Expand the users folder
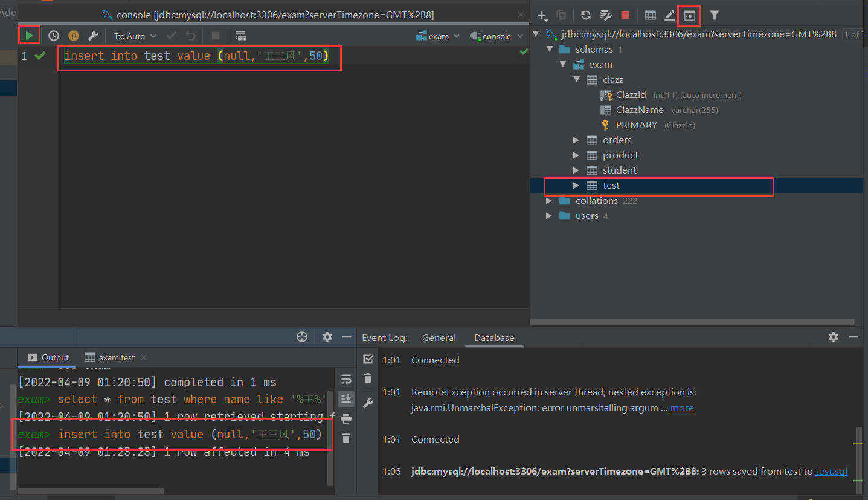 pyautogui.click(x=549, y=215)
